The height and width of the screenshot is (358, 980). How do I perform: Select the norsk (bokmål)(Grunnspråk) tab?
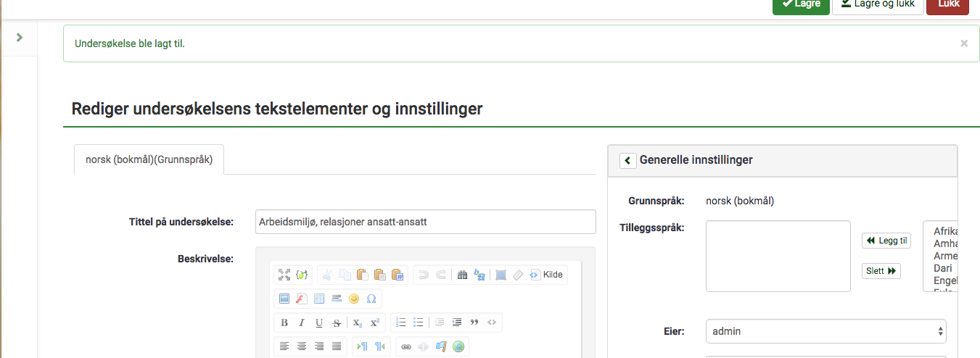pyautogui.click(x=149, y=159)
